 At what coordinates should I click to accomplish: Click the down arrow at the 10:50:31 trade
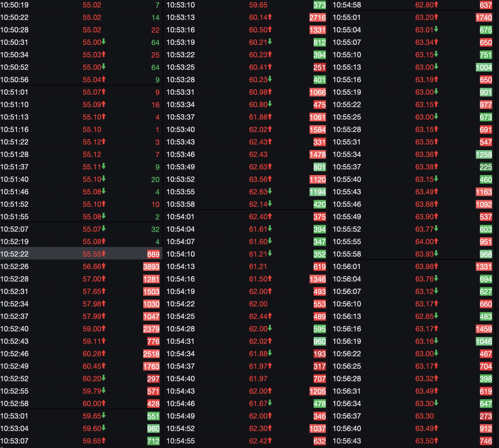(104, 42)
